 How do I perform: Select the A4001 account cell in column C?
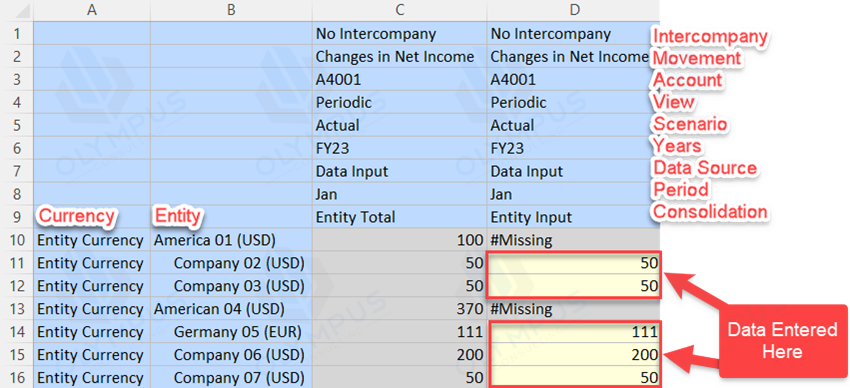pyautogui.click(x=400, y=80)
